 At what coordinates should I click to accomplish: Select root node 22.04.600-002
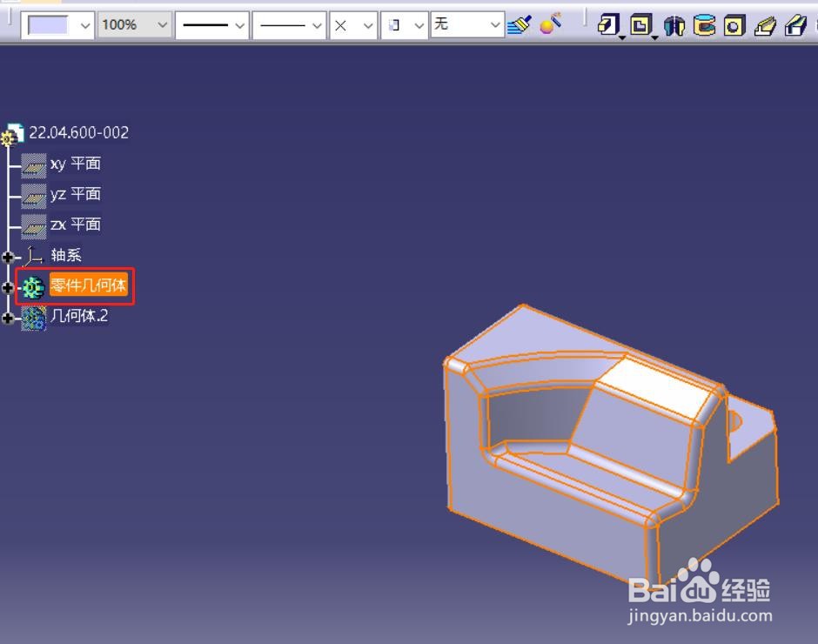click(x=78, y=132)
